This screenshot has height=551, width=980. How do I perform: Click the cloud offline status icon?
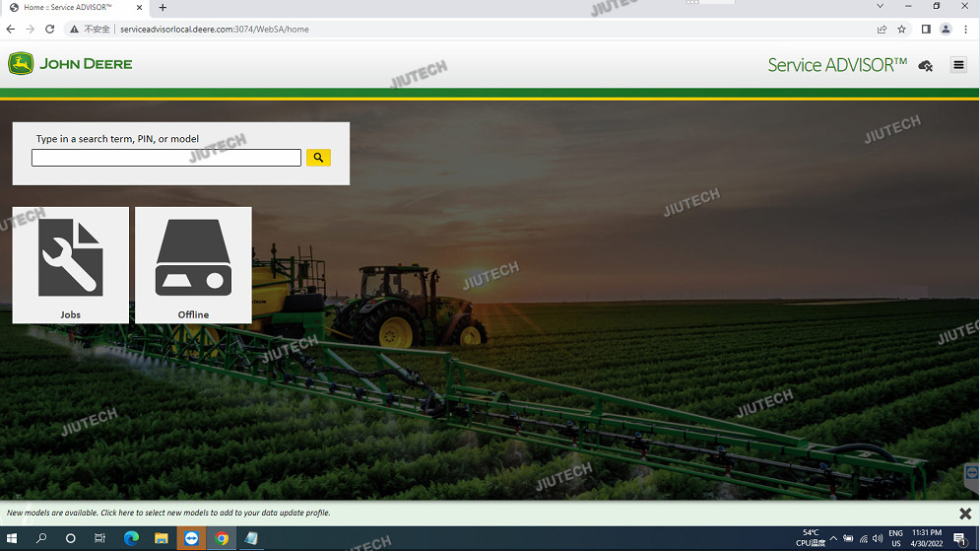pyautogui.click(x=926, y=66)
